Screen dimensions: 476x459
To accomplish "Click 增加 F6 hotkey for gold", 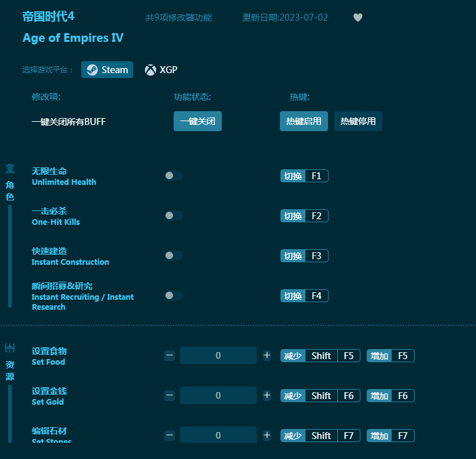I will (x=390, y=396).
